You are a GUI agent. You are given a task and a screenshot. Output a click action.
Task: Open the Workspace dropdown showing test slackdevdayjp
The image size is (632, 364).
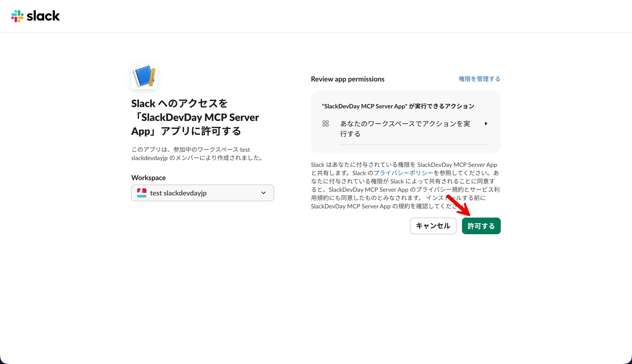tap(203, 193)
